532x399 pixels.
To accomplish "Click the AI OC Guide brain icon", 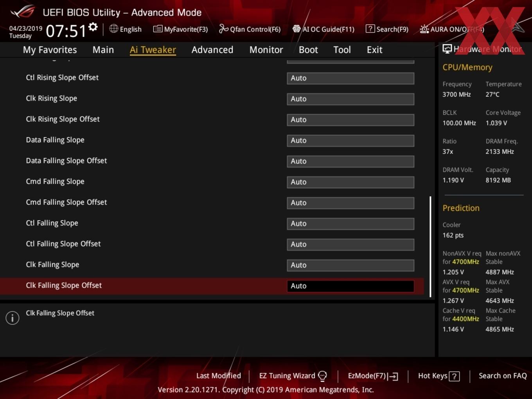I will click(297, 29).
